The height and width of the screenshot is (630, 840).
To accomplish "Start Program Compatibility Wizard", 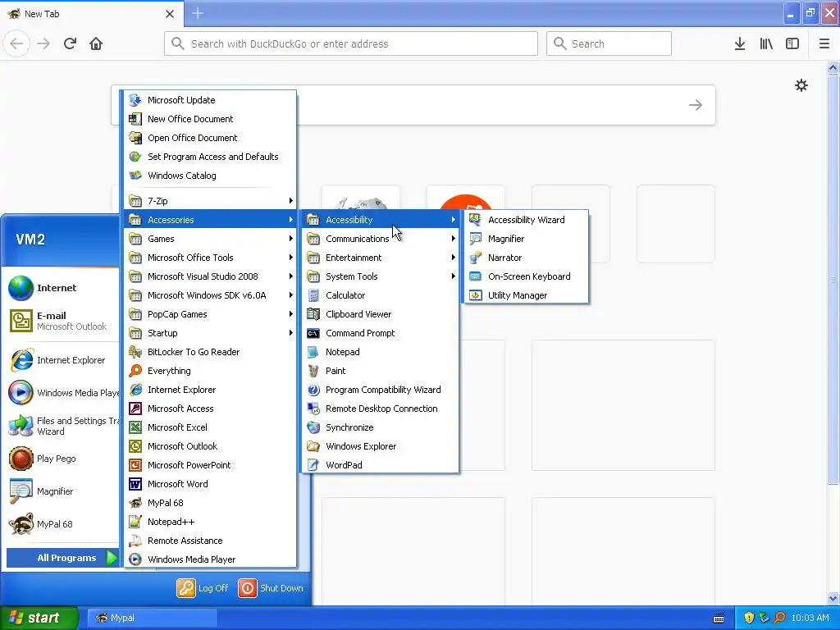I will point(381,390).
